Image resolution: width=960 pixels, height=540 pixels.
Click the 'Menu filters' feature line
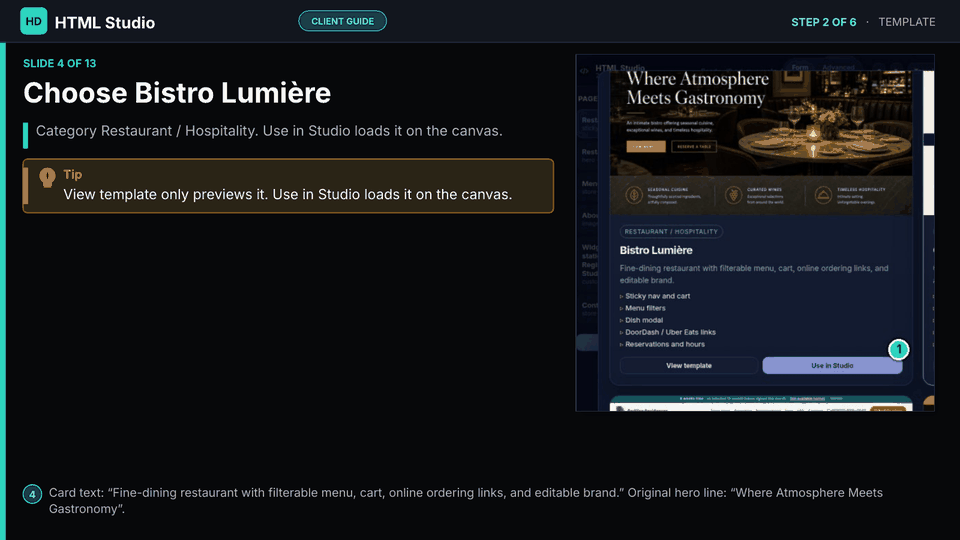(x=645, y=308)
